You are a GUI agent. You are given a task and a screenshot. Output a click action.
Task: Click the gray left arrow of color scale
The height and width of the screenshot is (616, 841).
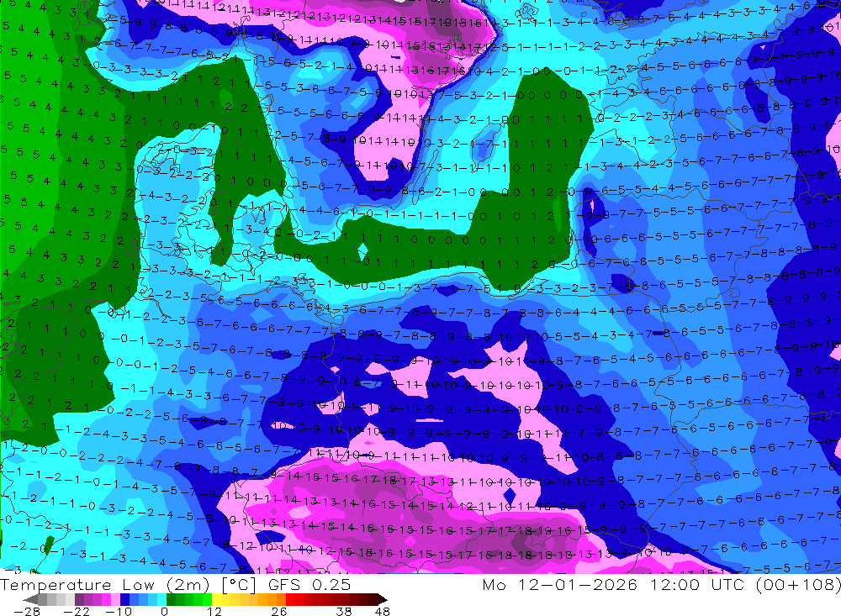pos(32,599)
